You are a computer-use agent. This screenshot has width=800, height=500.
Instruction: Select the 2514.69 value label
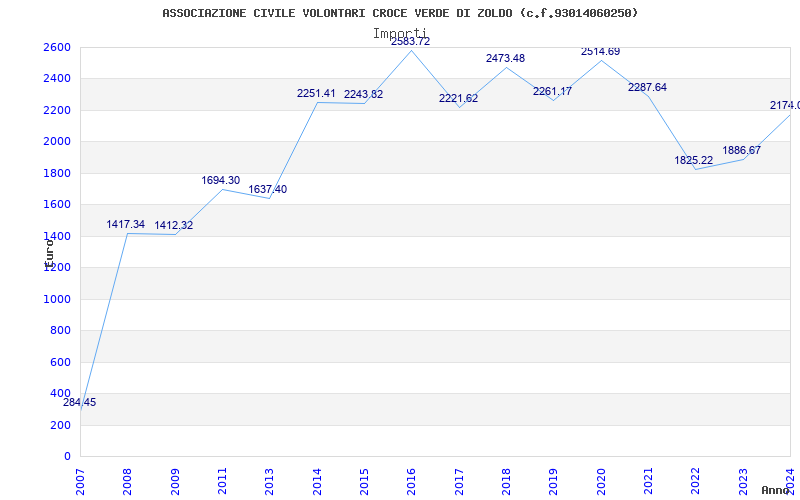tap(600, 52)
